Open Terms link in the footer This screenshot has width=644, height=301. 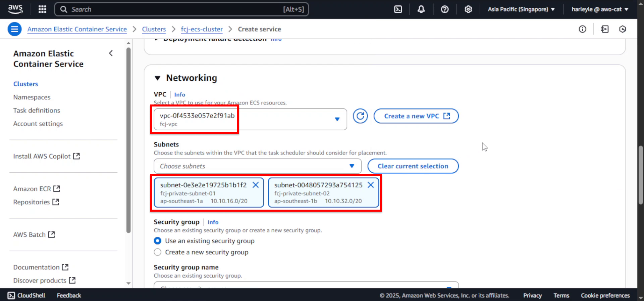[x=561, y=295]
